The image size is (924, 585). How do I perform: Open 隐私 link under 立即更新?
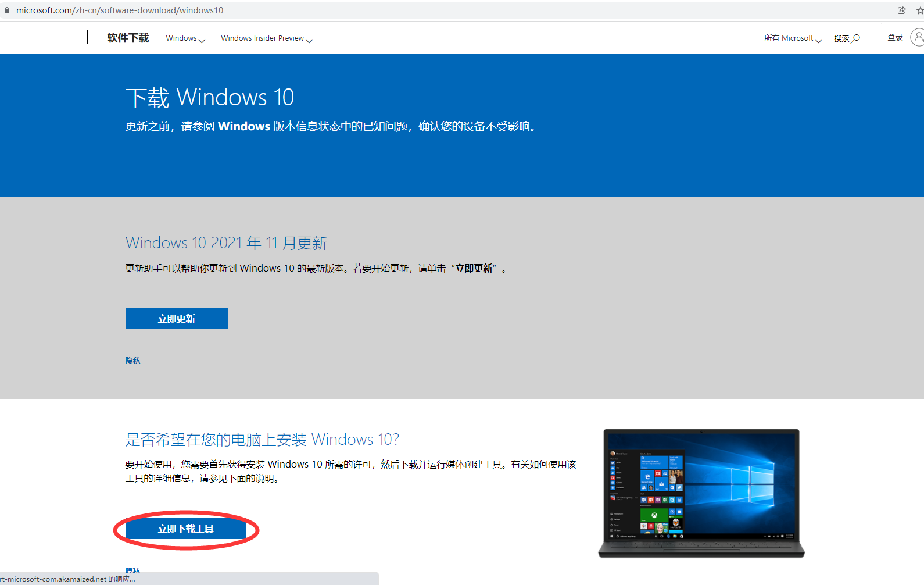pos(132,361)
